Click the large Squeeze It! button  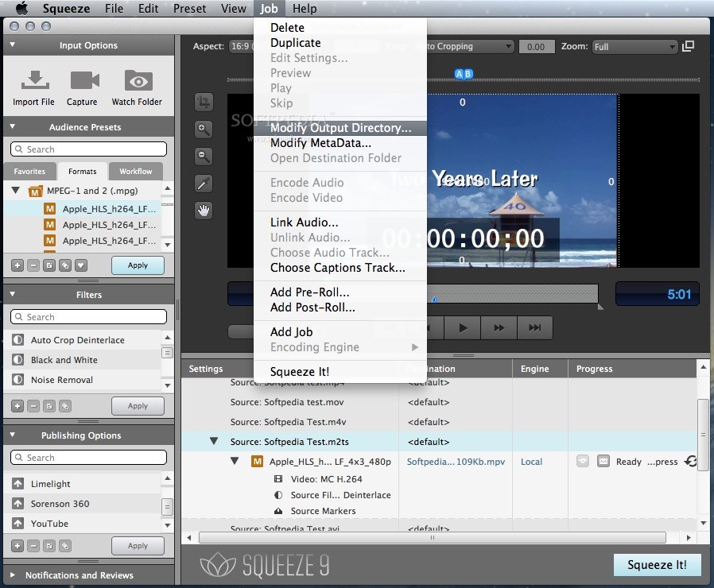pyautogui.click(x=657, y=565)
